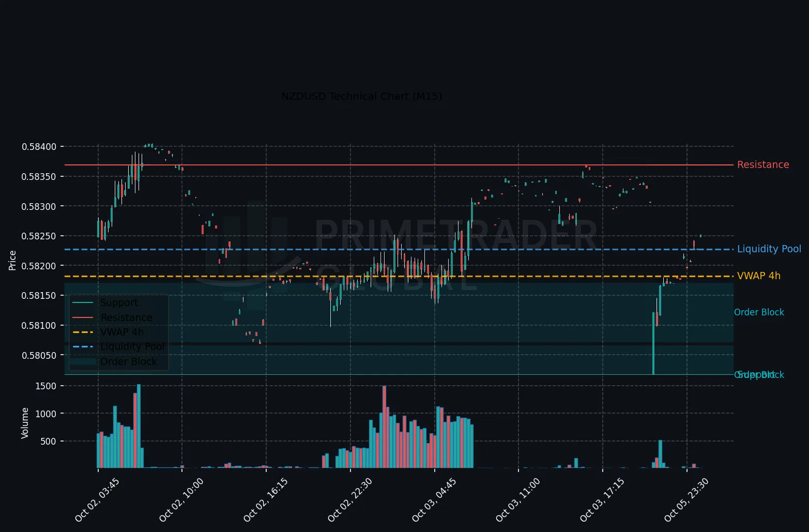809x532 pixels.
Task: Choose the Oct 03, 17:15 time label
Action: [x=602, y=500]
